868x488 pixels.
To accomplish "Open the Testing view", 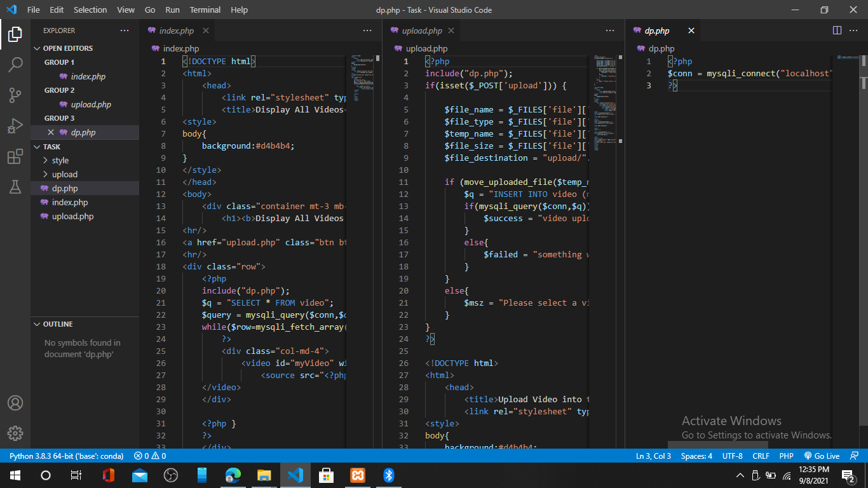I will click(x=15, y=186).
